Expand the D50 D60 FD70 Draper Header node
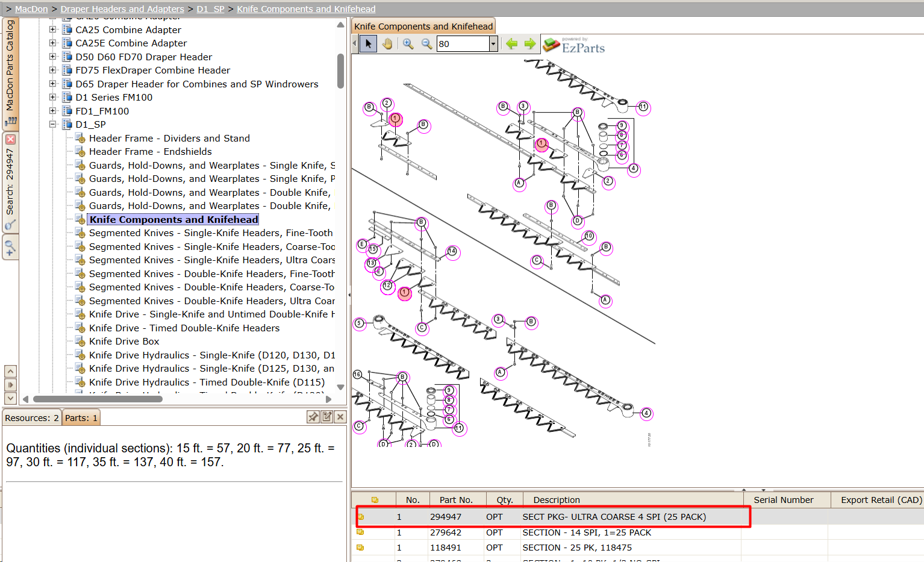This screenshot has height=562, width=924. pos(52,57)
